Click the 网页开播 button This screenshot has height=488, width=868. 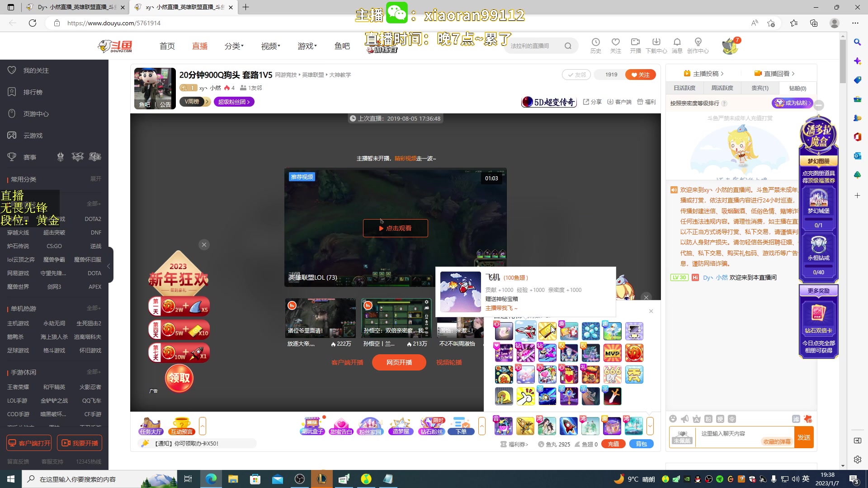[399, 362]
